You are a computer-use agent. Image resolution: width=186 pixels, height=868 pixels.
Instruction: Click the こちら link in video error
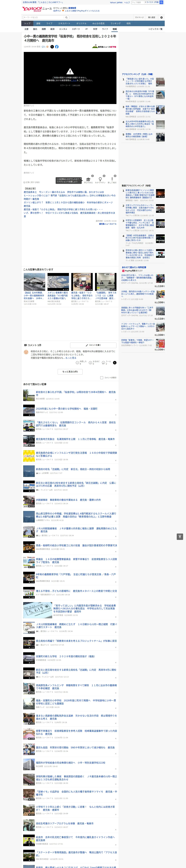[74, 81]
